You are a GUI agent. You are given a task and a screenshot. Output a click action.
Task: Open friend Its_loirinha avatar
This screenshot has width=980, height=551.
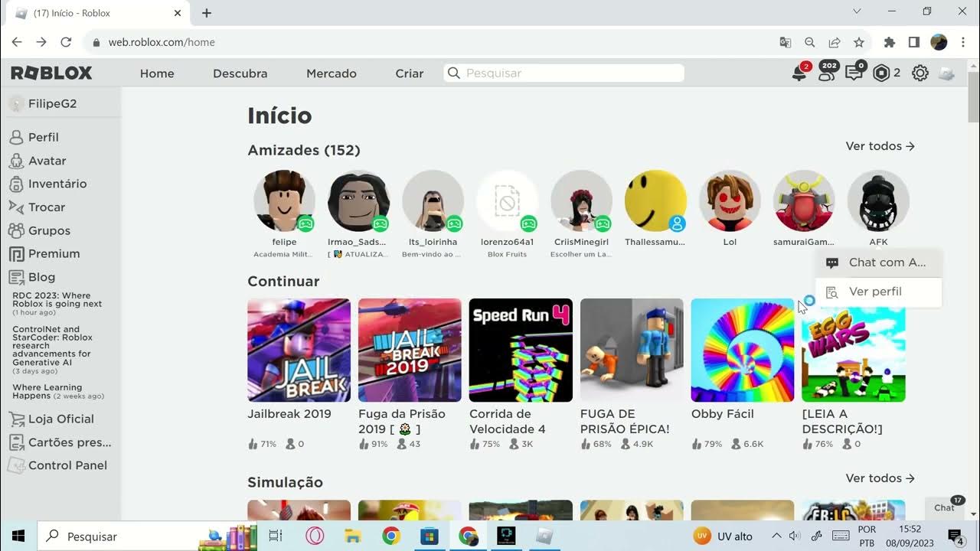[433, 201]
